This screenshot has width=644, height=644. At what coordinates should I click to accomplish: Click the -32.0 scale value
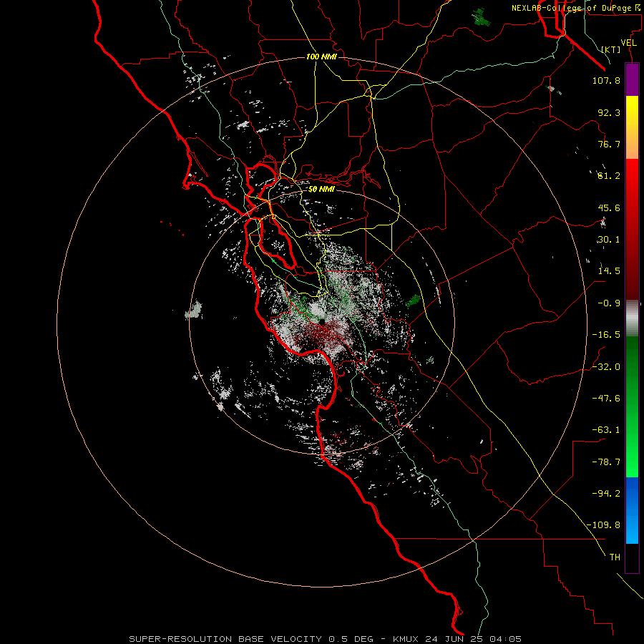[606, 367]
